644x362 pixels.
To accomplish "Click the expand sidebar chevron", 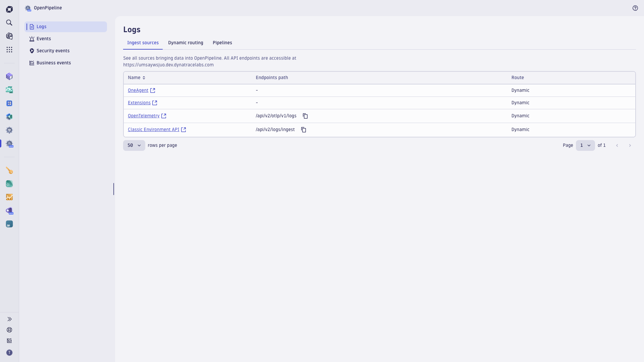I will pyautogui.click(x=10, y=319).
